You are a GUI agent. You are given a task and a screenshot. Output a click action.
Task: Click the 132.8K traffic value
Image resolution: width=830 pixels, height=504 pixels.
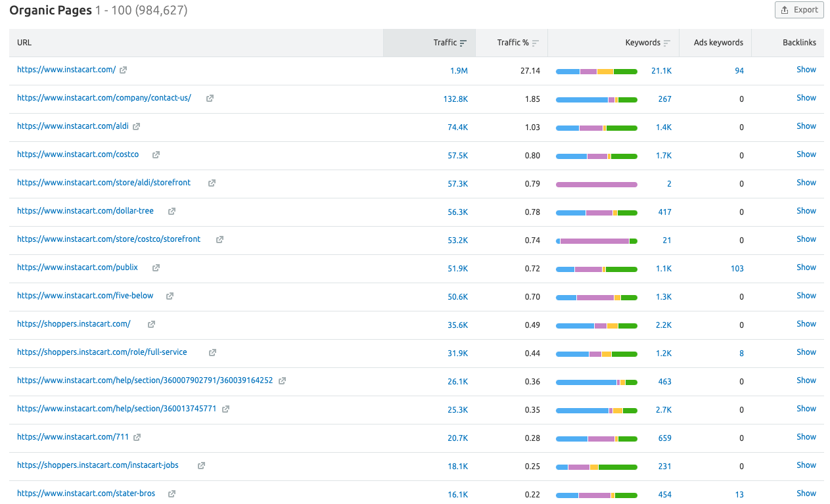[455, 99]
